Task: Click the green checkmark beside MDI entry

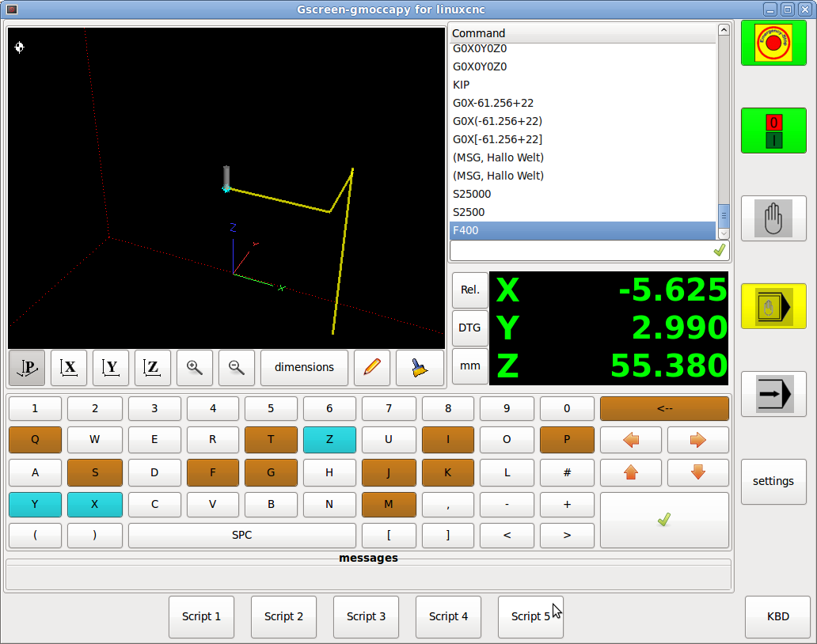Action: [x=720, y=251]
